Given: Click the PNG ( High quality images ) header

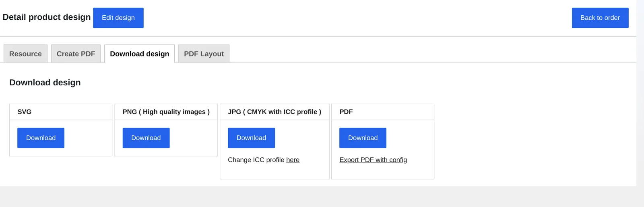Looking at the screenshot, I should click(x=166, y=112).
